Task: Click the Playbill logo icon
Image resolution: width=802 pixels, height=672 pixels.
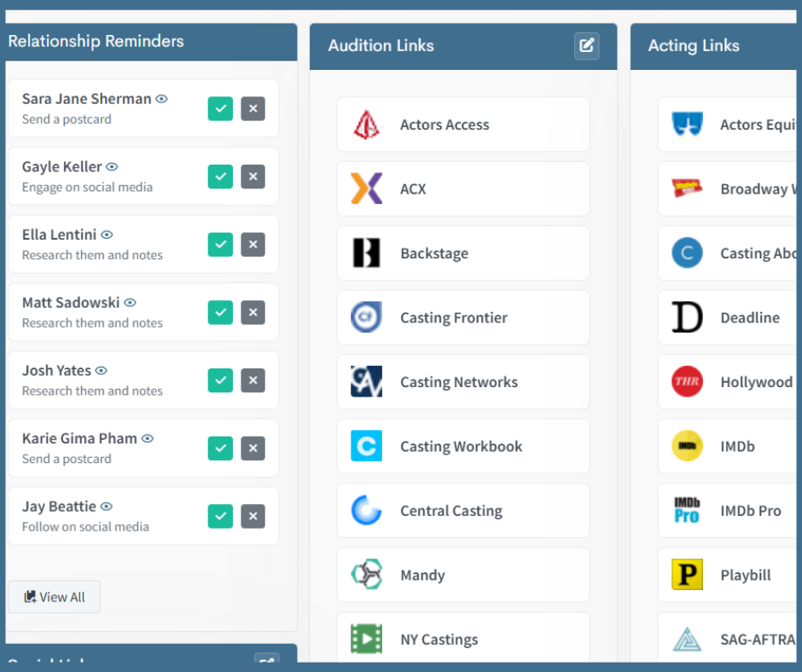Action: 687,575
